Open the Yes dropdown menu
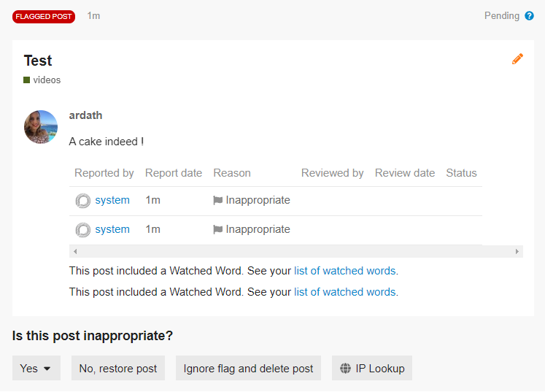This screenshot has width=545, height=392. (x=36, y=368)
